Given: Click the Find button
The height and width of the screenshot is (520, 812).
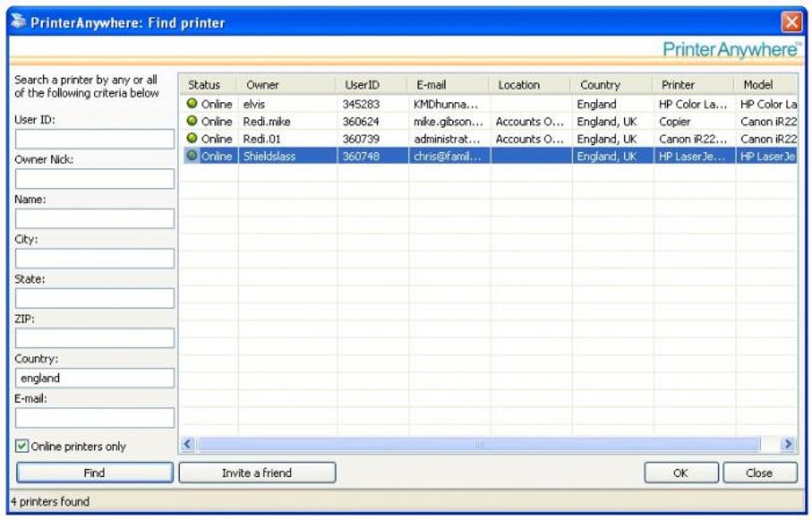Looking at the screenshot, I should click(95, 473).
